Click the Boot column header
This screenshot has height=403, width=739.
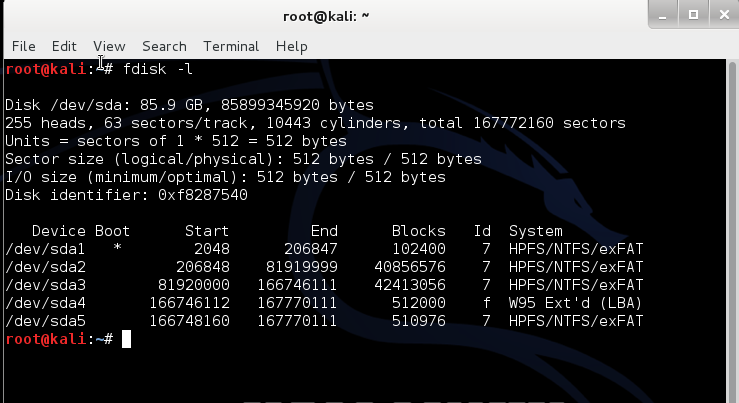pos(112,231)
